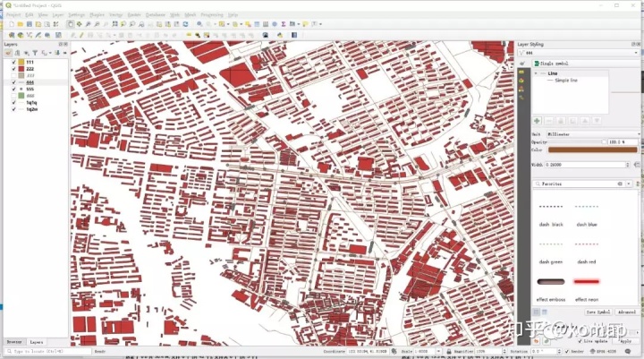The width and height of the screenshot is (644, 359).
Task: Toggle visibility of layer 444
Action: 14,82
